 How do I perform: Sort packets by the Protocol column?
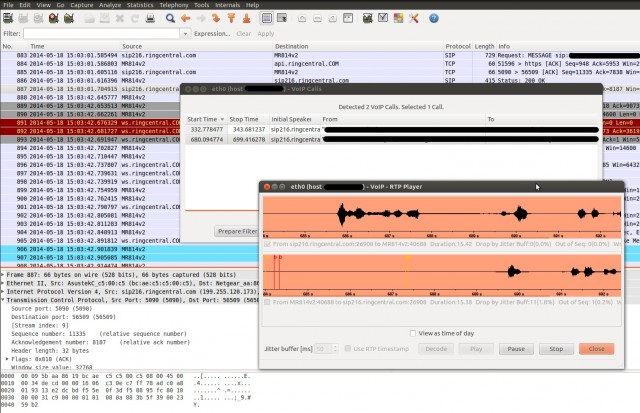tap(458, 46)
